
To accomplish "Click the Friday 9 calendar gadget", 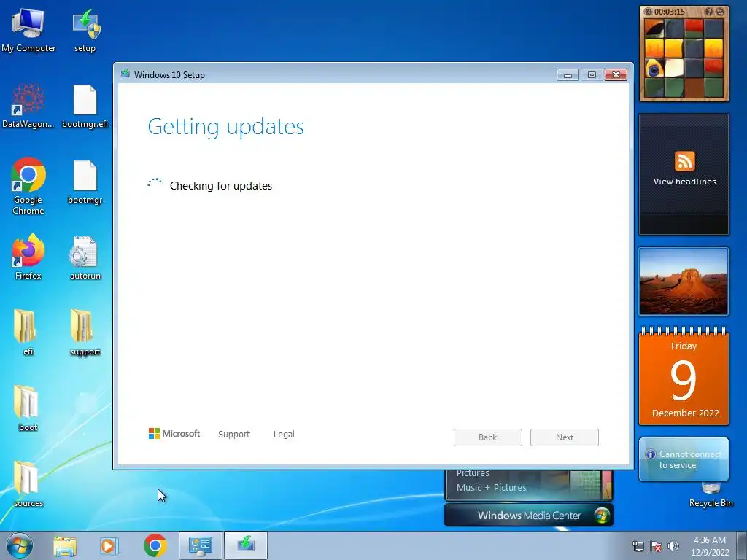I will point(684,376).
